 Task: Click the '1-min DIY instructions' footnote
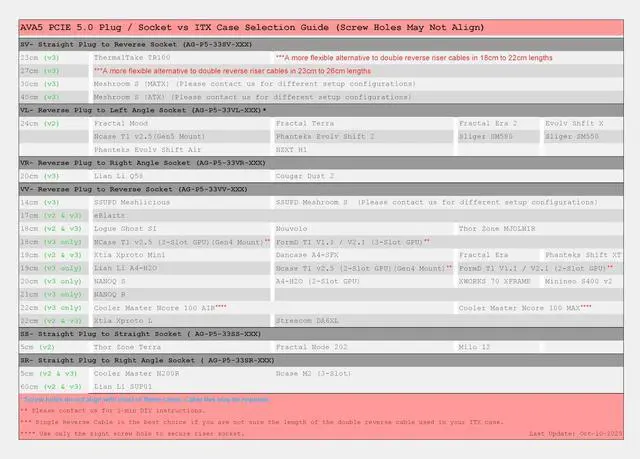point(113,410)
